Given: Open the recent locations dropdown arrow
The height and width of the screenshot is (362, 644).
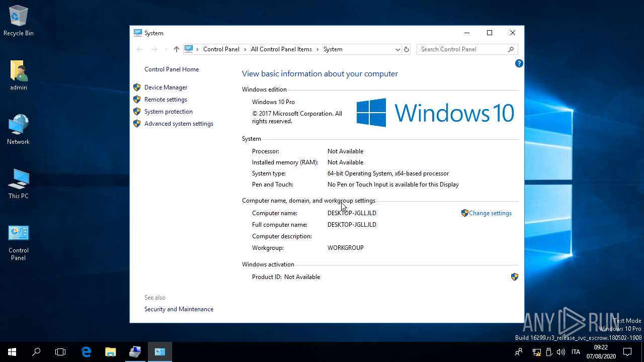Looking at the screenshot, I should click(x=166, y=49).
